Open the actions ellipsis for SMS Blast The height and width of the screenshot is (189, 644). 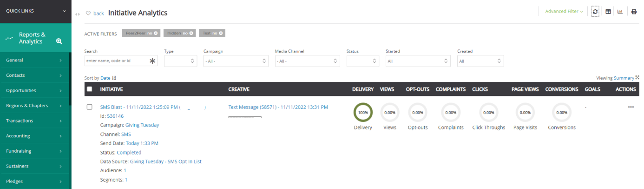tap(631, 107)
